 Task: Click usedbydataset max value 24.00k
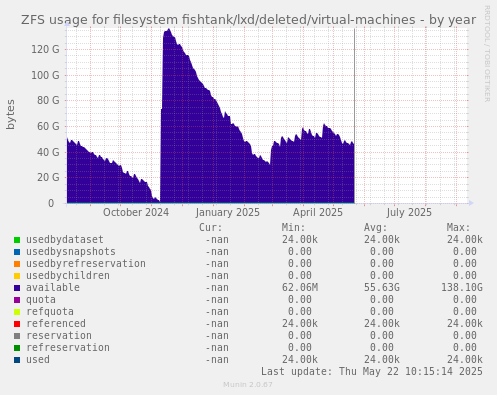[x=465, y=239]
